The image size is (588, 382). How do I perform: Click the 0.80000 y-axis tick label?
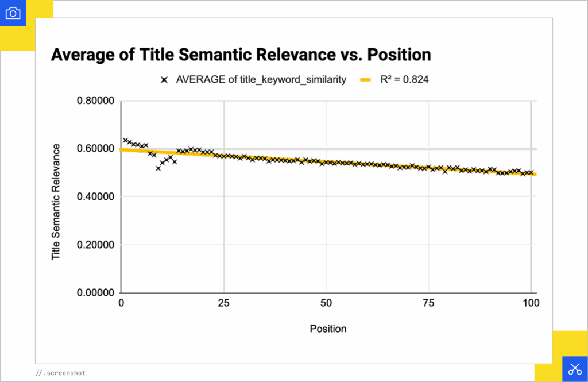[92, 101]
